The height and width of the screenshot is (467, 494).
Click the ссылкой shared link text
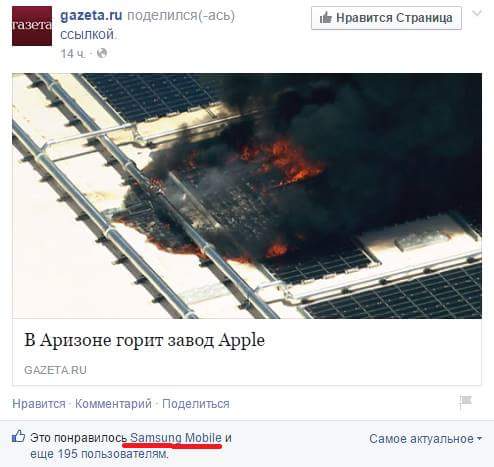click(x=87, y=34)
